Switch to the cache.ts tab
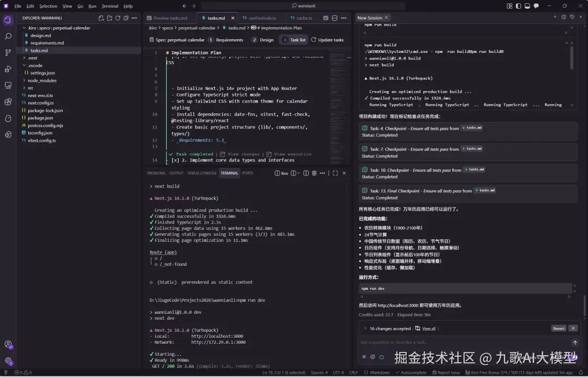 [x=304, y=18]
